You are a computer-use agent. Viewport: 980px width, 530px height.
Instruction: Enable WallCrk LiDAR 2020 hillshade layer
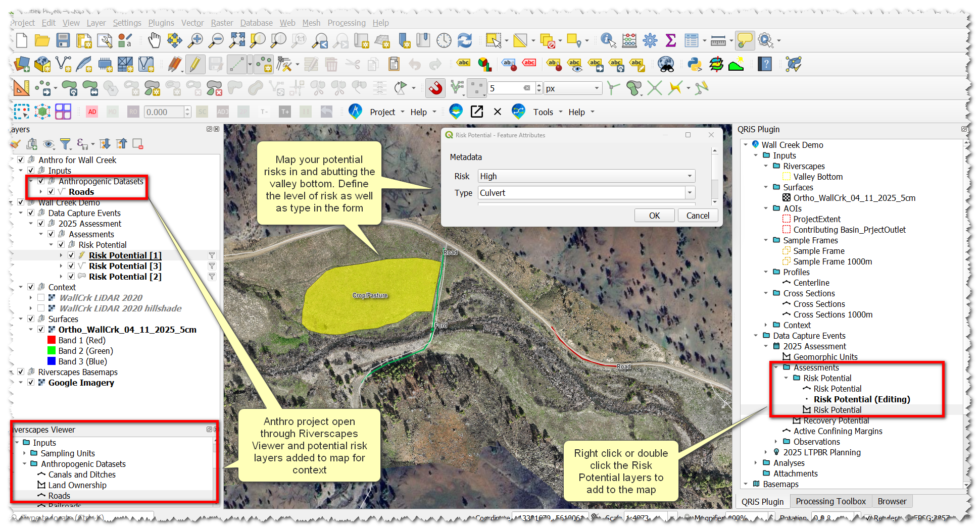coord(41,308)
